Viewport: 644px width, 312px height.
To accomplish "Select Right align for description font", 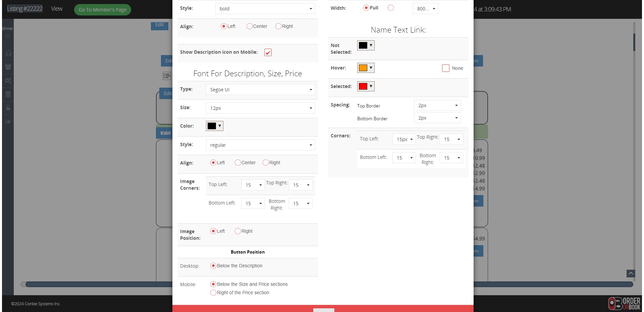I will point(265,163).
